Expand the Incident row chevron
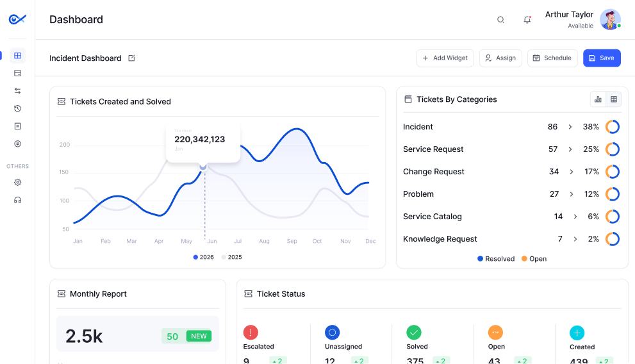Viewport: 635px width, 364px height. pyautogui.click(x=570, y=127)
